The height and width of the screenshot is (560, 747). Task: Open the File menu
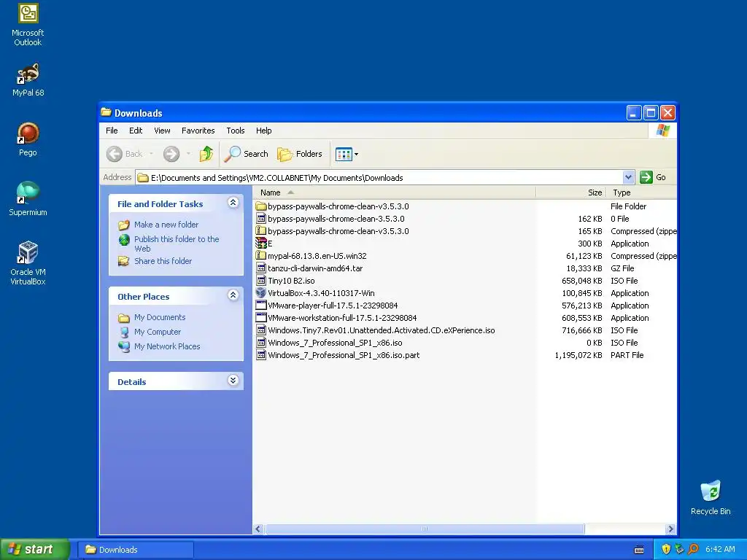(112, 131)
